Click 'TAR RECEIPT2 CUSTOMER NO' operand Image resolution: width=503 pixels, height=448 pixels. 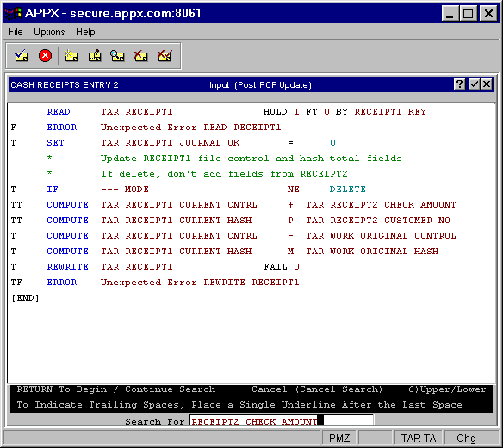click(x=378, y=221)
